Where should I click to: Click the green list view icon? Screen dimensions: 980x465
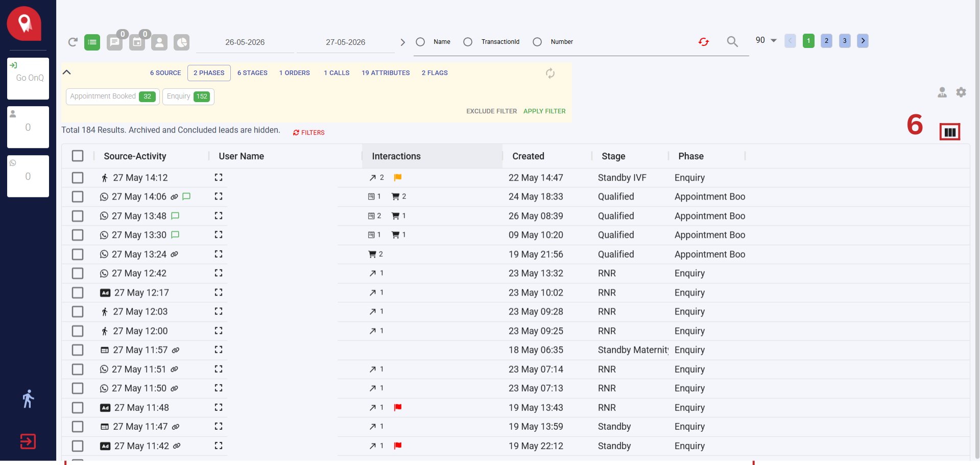point(92,42)
